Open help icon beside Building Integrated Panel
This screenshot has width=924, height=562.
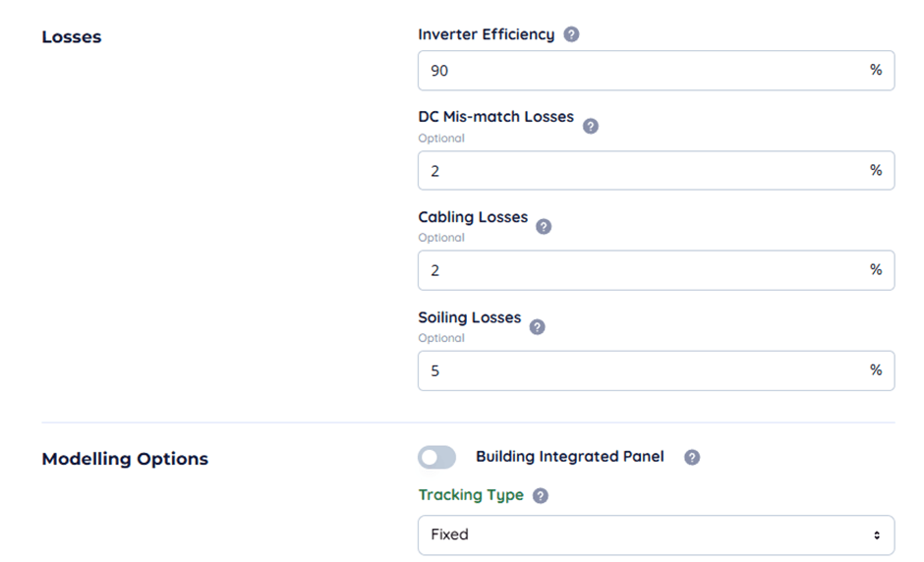pyautogui.click(x=692, y=457)
